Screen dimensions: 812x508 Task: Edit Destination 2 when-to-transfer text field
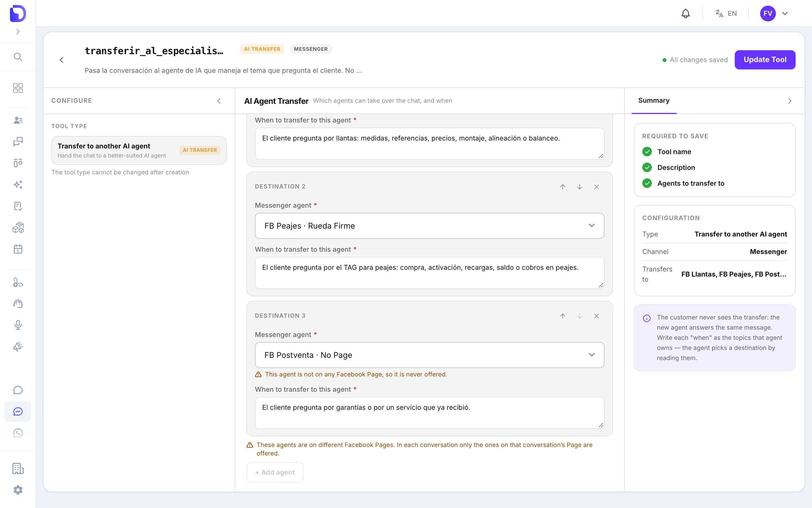coord(429,273)
